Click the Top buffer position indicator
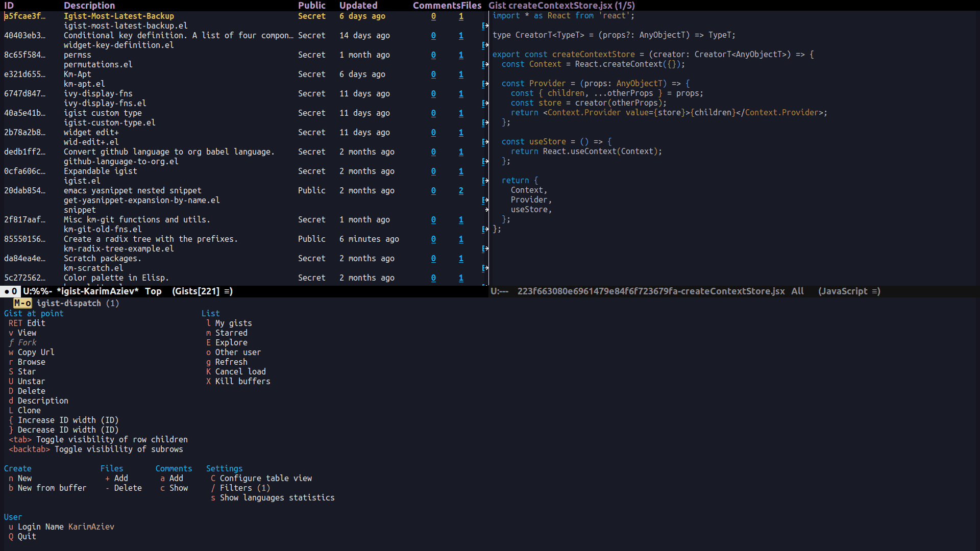 tap(153, 291)
